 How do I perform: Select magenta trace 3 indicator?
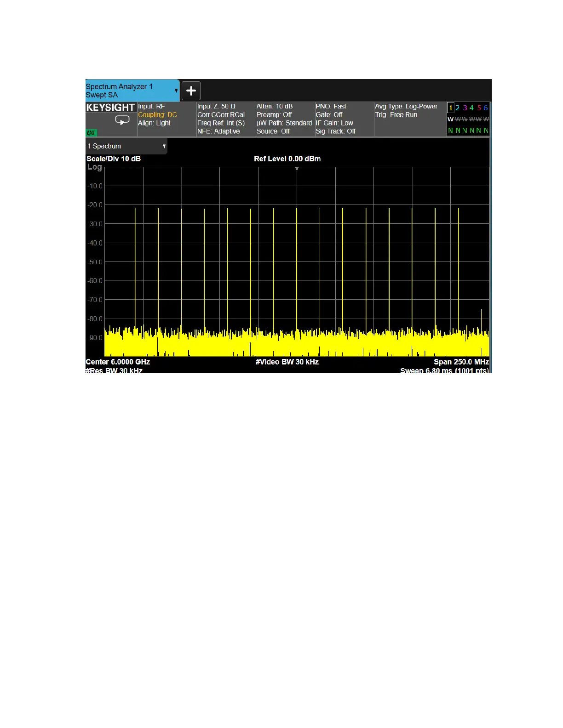[x=465, y=108]
